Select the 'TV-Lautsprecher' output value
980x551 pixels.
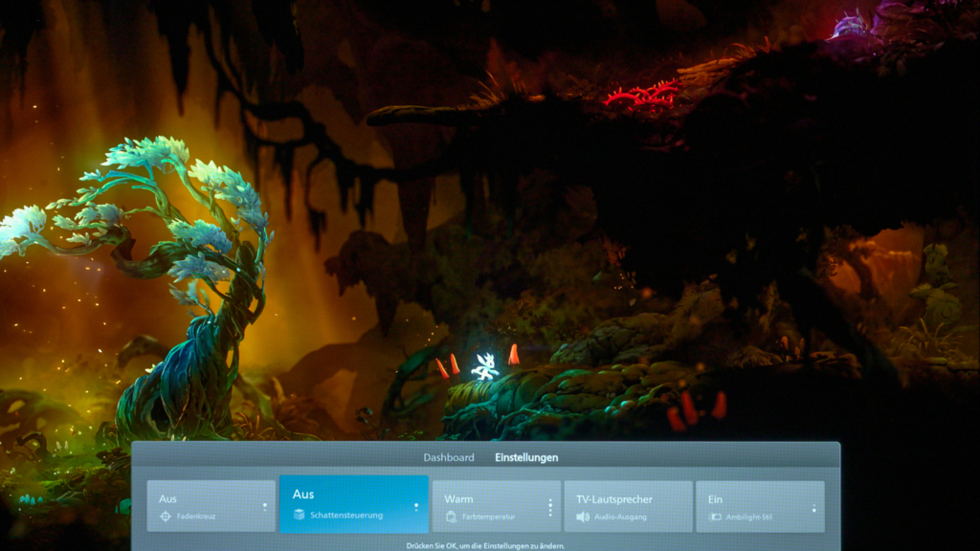[614, 498]
